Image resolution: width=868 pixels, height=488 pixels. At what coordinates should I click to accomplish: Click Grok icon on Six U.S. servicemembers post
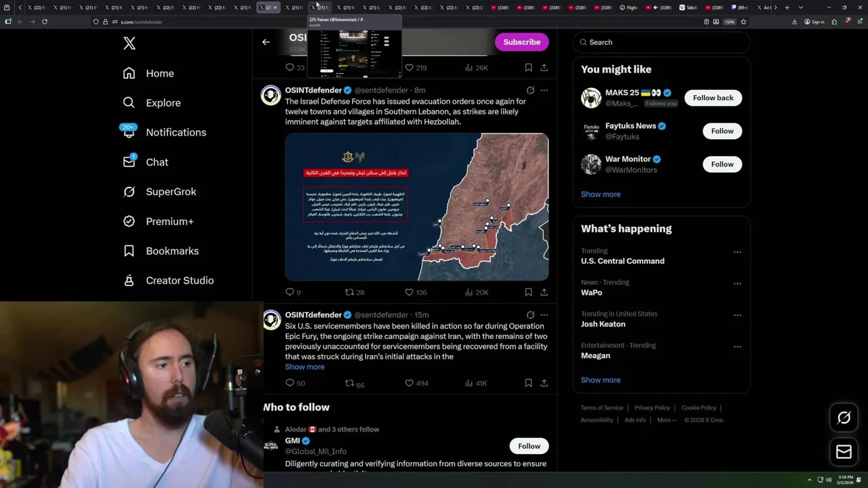tap(530, 314)
